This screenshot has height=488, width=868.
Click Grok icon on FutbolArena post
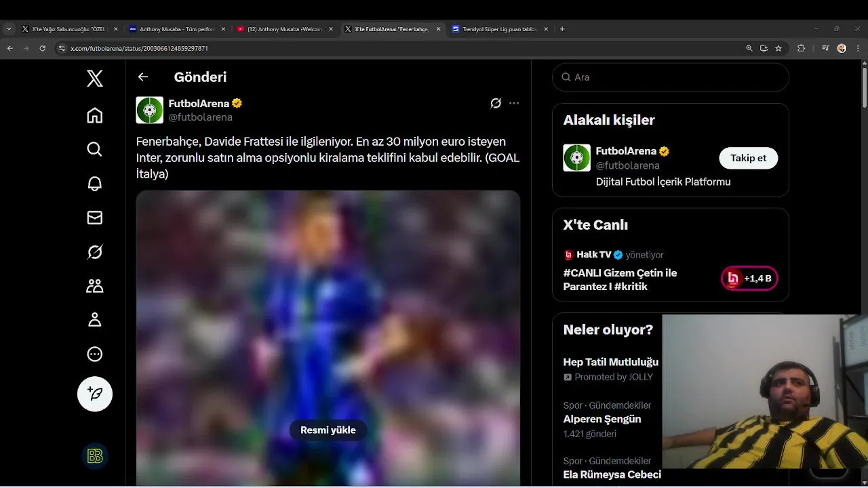pos(496,103)
